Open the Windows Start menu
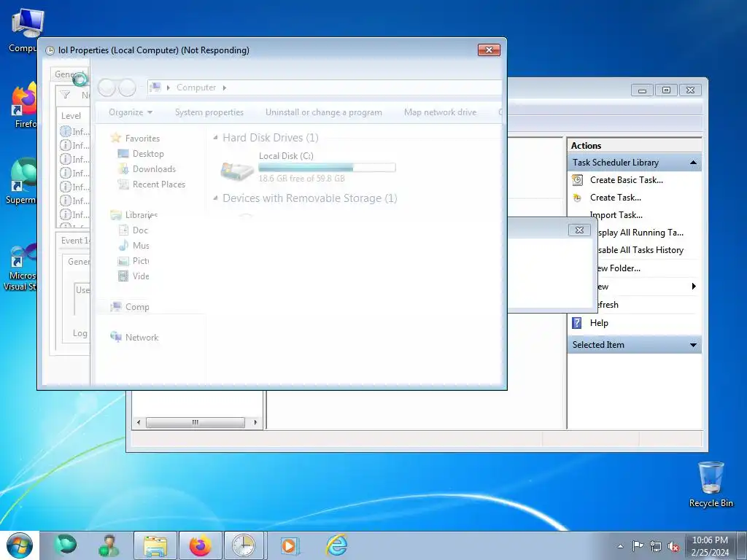The image size is (747, 560). [x=20, y=545]
